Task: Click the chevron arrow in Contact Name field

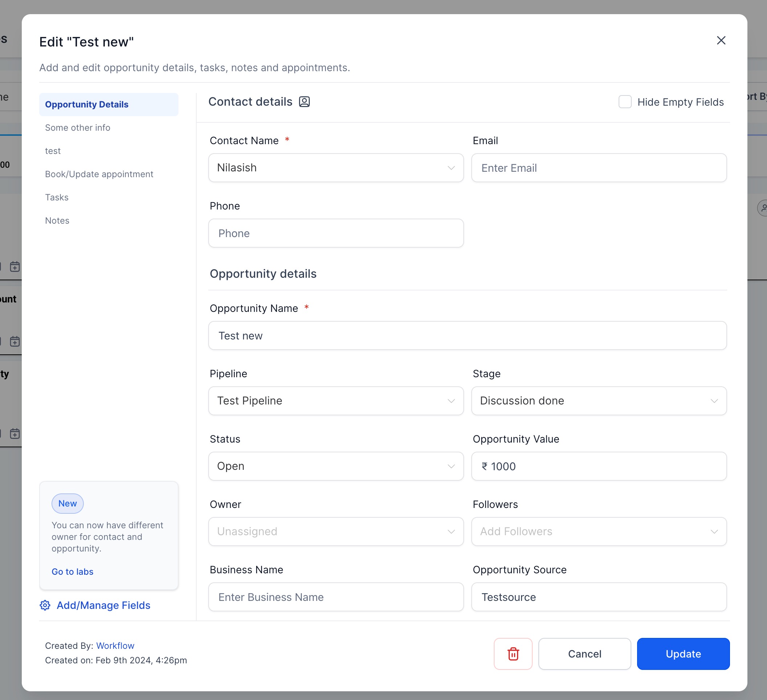Action: [x=451, y=168]
